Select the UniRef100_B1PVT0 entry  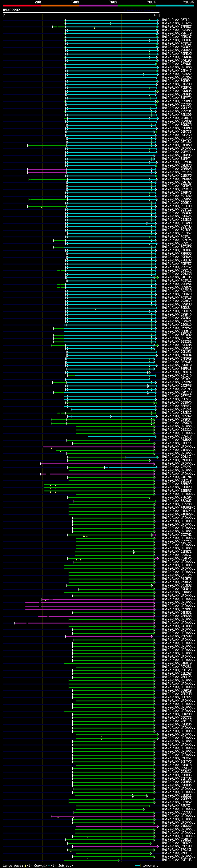tap(176, 98)
